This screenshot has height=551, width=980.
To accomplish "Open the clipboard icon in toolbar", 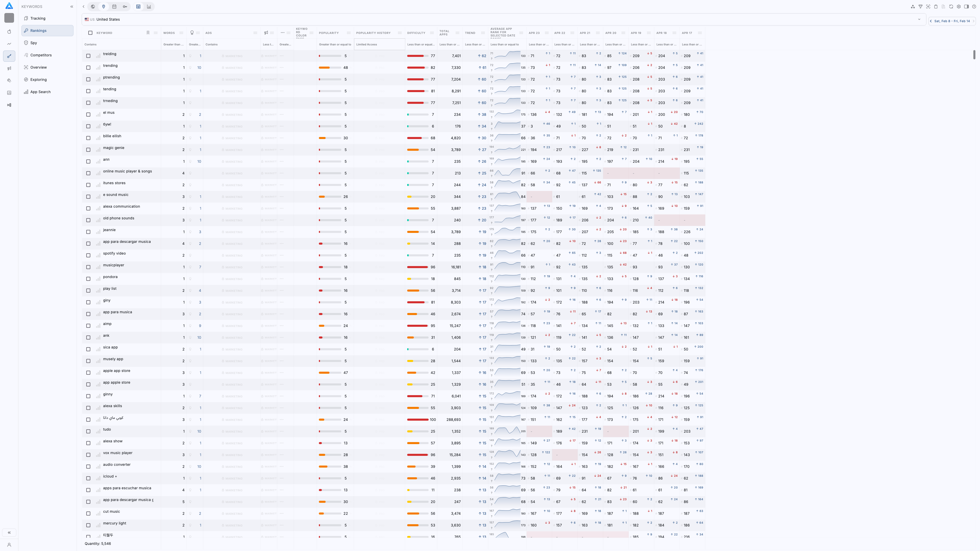I will pos(936,6).
